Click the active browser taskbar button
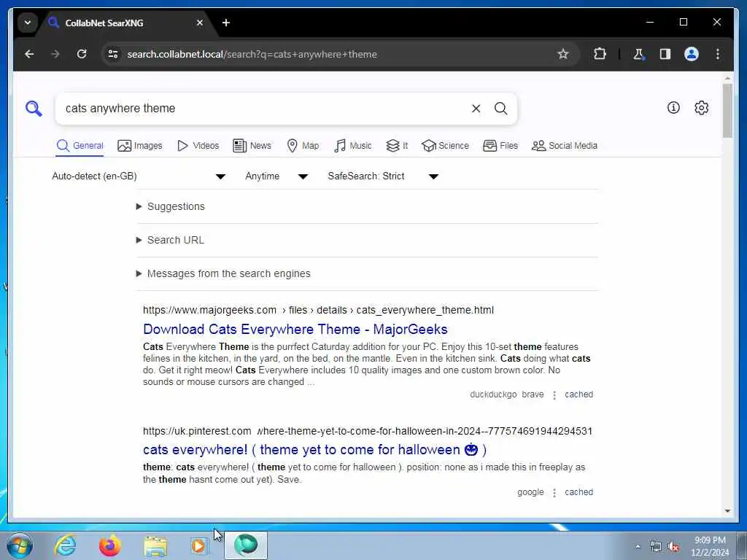The height and width of the screenshot is (560, 747). click(x=246, y=545)
